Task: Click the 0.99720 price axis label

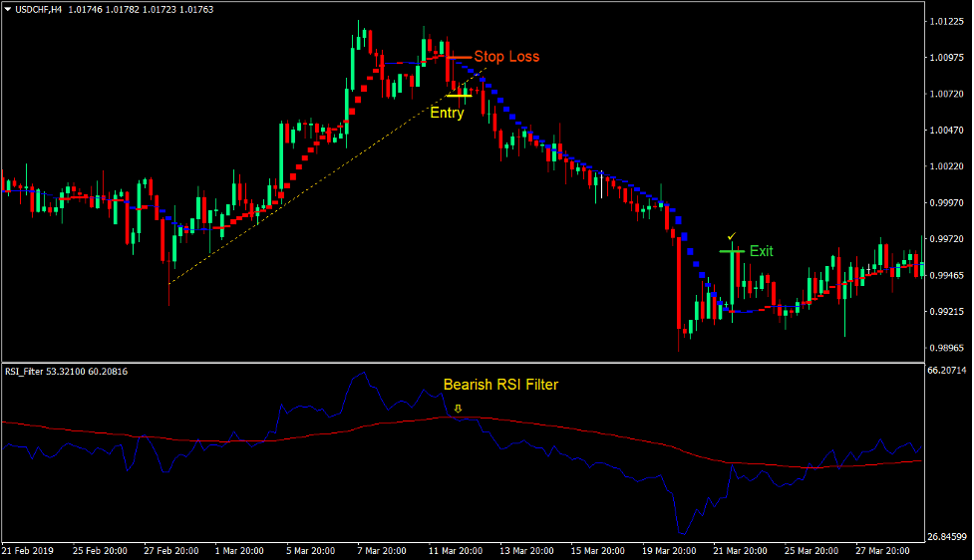Action: click(x=946, y=239)
